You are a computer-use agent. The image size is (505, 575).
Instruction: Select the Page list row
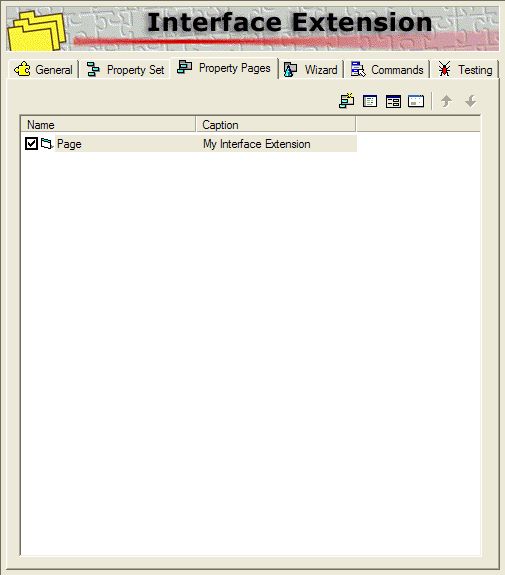[x=189, y=144]
